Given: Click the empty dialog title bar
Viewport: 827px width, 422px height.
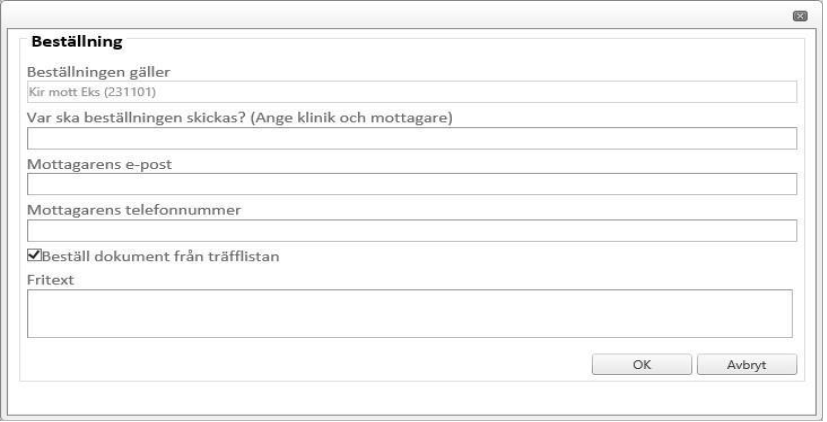Looking at the screenshot, I should coord(400,16).
